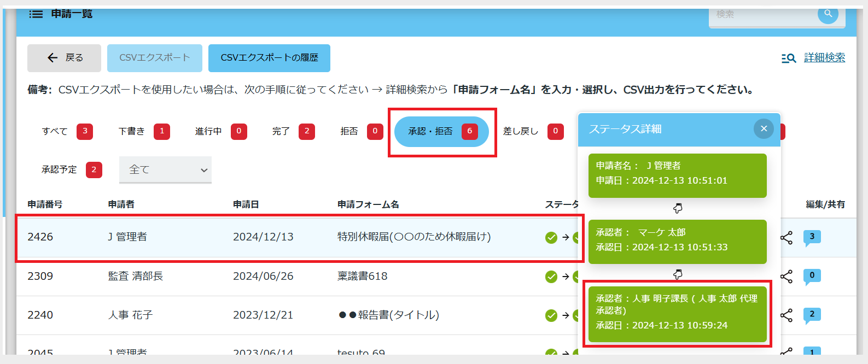Open comment bubble showing 3 on row 2426
The image size is (868, 364).
[x=812, y=237]
